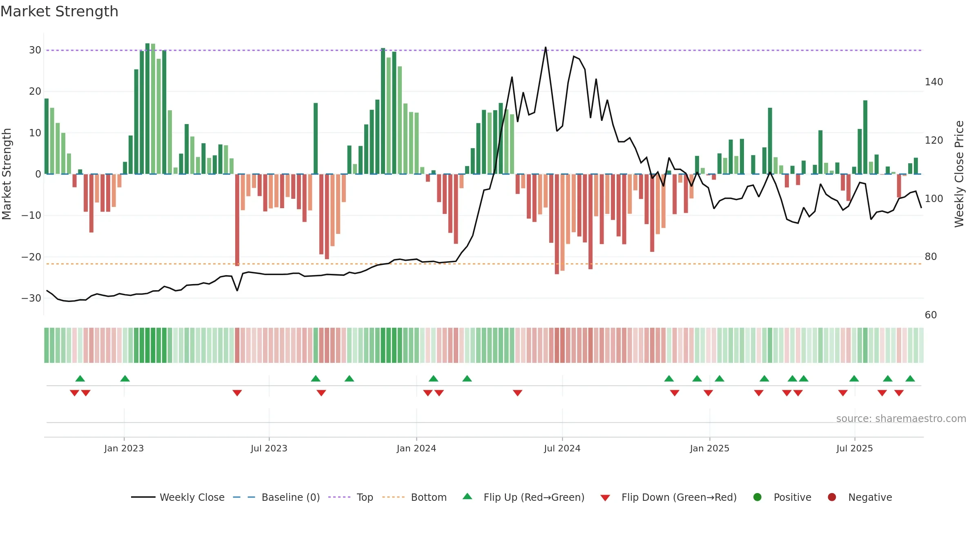Click the purple dotted Top sample in legend
980x551 pixels.
(x=339, y=497)
